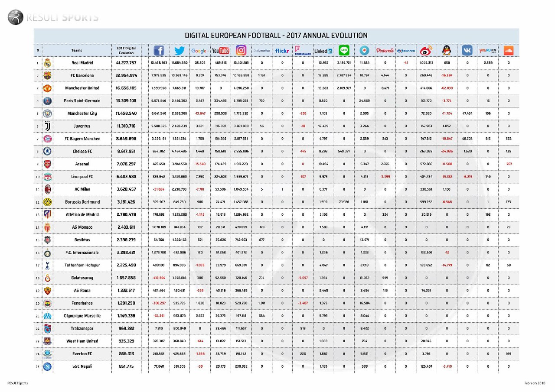Select the LinkedIn logo header
This screenshot has height=392, width=555.
pyautogui.click(x=323, y=51)
